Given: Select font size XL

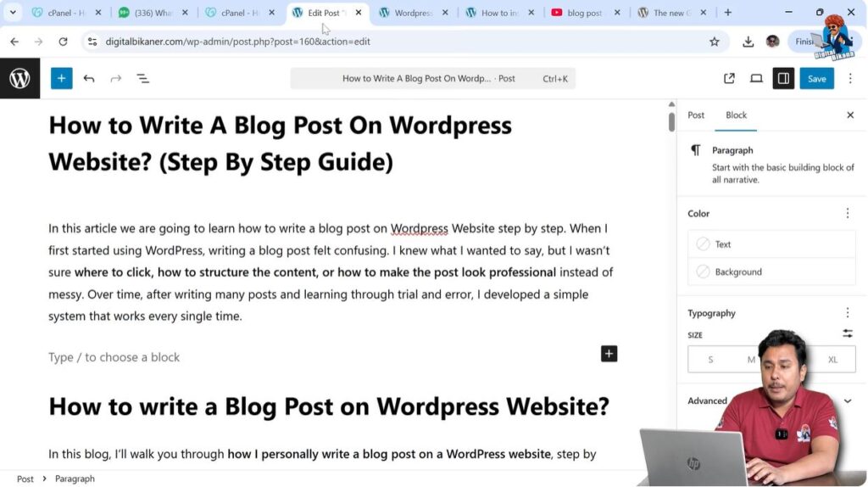Looking at the screenshot, I should point(832,360).
